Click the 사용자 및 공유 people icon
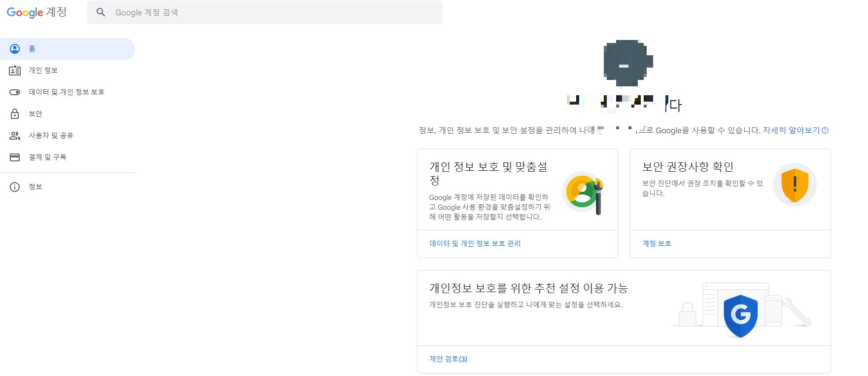The width and height of the screenshot is (868, 376). pos(15,136)
